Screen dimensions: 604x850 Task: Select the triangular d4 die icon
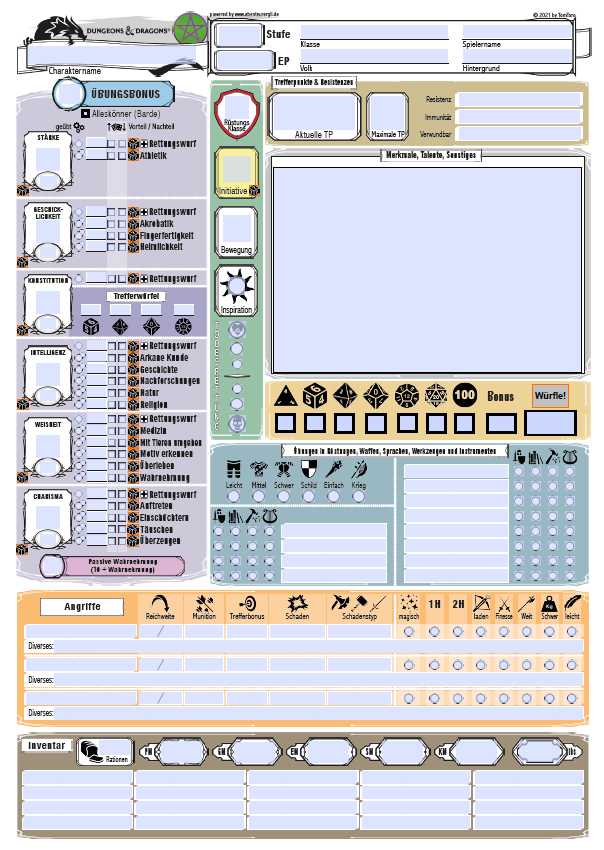click(x=285, y=396)
